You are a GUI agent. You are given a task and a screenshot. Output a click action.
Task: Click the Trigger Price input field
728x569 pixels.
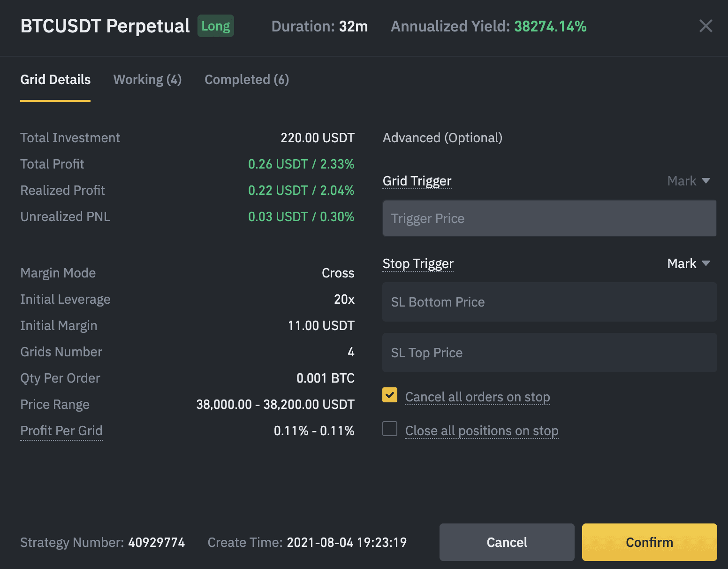point(549,218)
